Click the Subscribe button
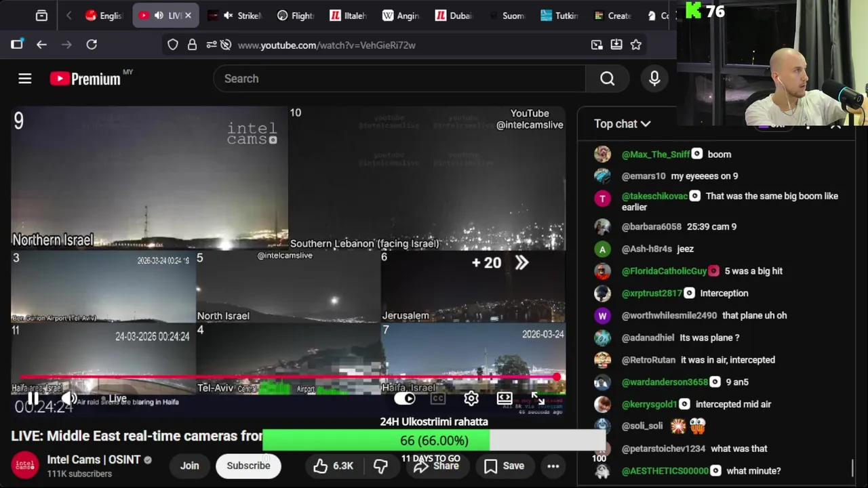The height and width of the screenshot is (488, 868). point(248,466)
